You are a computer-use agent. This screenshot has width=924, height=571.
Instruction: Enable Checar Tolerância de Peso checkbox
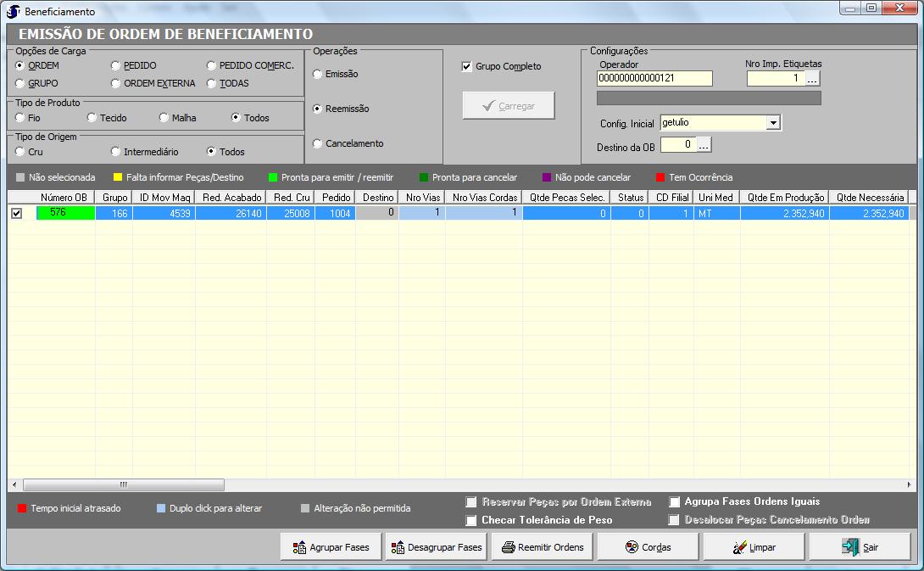pos(471,520)
